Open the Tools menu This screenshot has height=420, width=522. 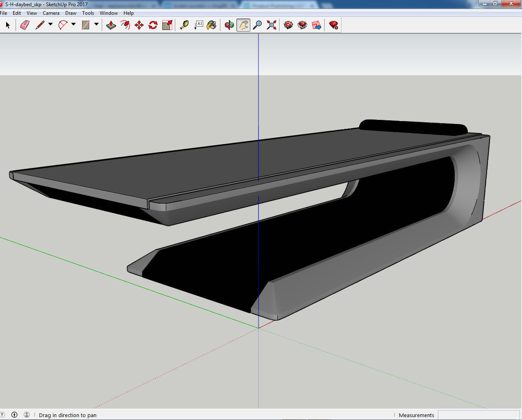(x=88, y=13)
